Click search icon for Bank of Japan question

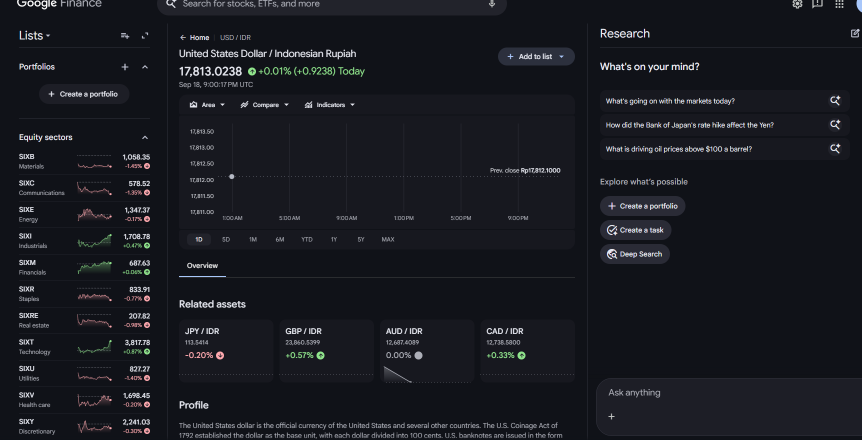tap(835, 125)
